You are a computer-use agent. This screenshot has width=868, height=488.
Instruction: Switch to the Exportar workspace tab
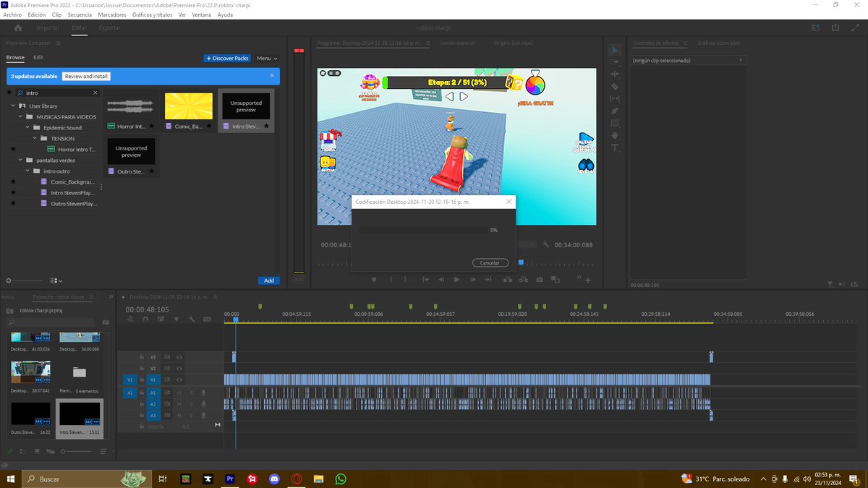point(110,27)
